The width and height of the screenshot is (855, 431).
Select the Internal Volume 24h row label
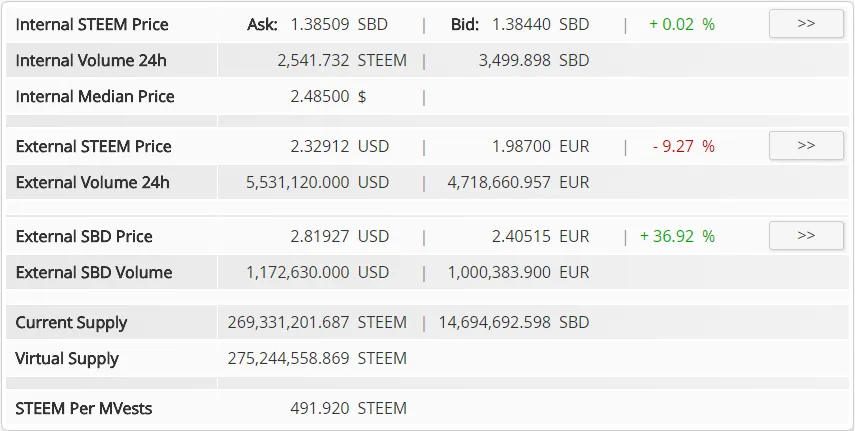[x=91, y=61]
